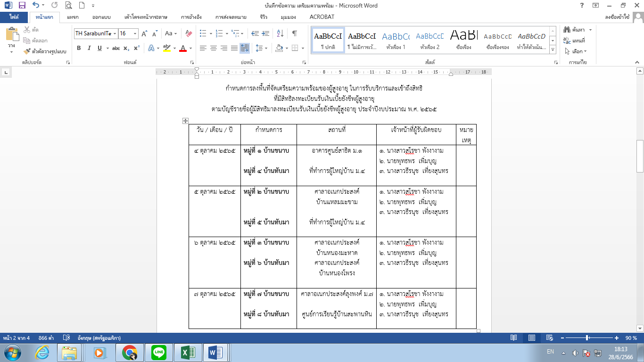
Task: Expand the font size dropdown
Action: coord(135,33)
